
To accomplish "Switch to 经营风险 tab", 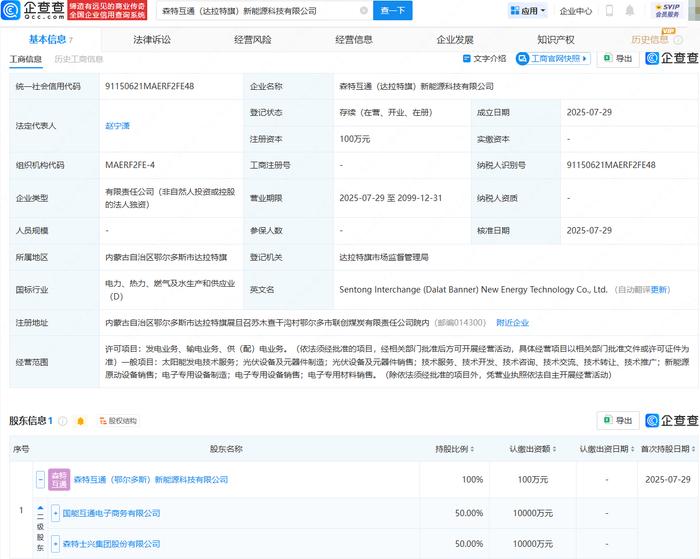I will tap(253, 40).
